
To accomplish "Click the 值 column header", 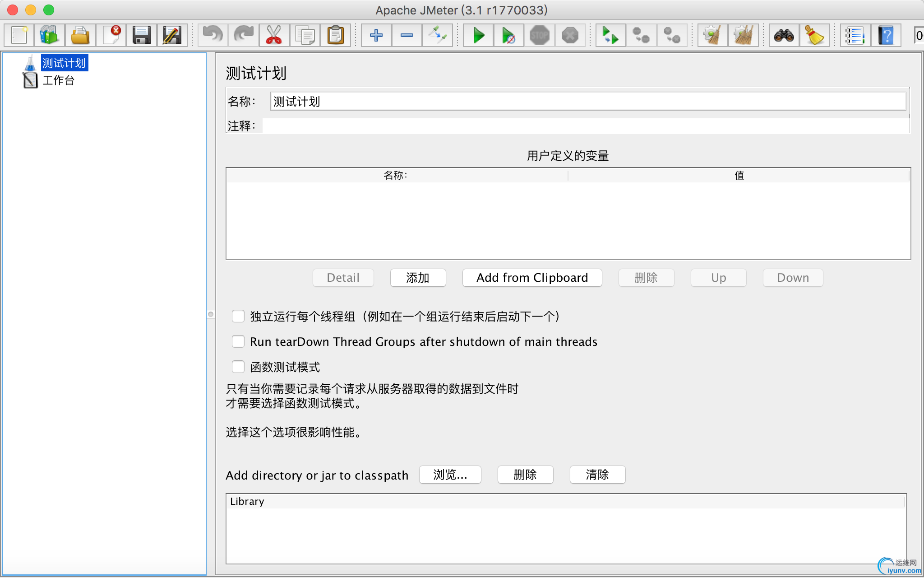I will pyautogui.click(x=739, y=175).
